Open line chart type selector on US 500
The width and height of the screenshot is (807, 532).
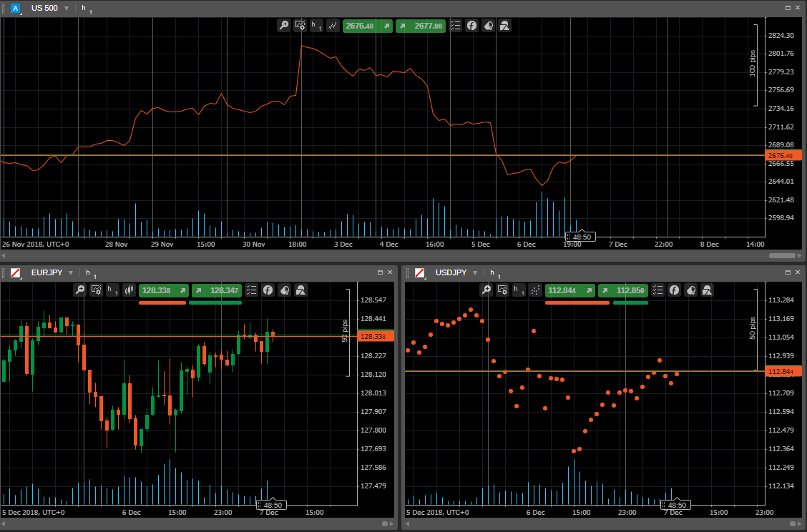pos(333,26)
